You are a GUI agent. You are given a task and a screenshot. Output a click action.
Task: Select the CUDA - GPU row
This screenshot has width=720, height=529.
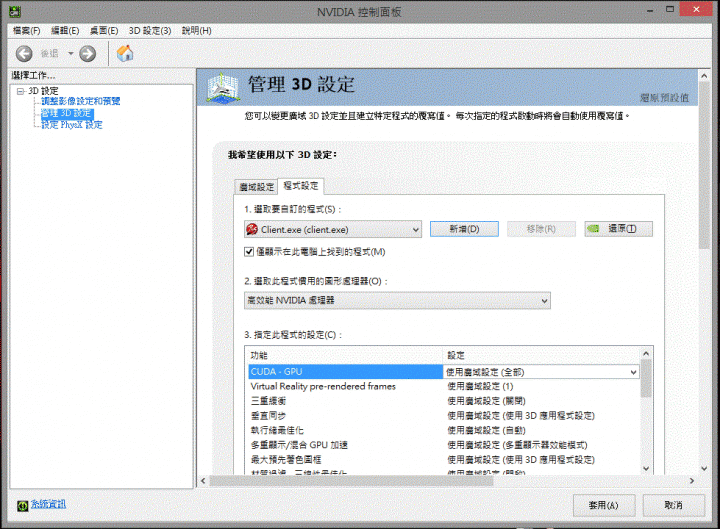coord(345,371)
